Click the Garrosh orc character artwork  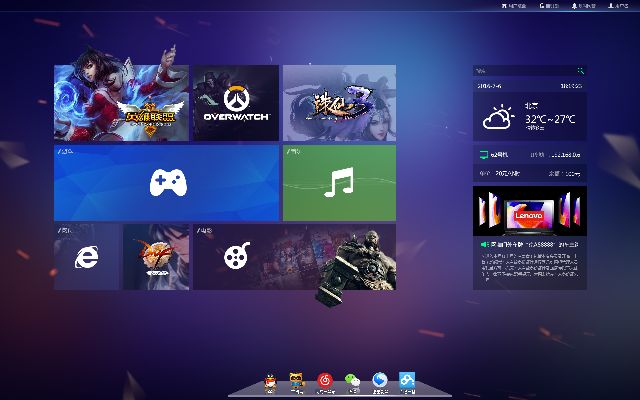pyautogui.click(x=355, y=267)
